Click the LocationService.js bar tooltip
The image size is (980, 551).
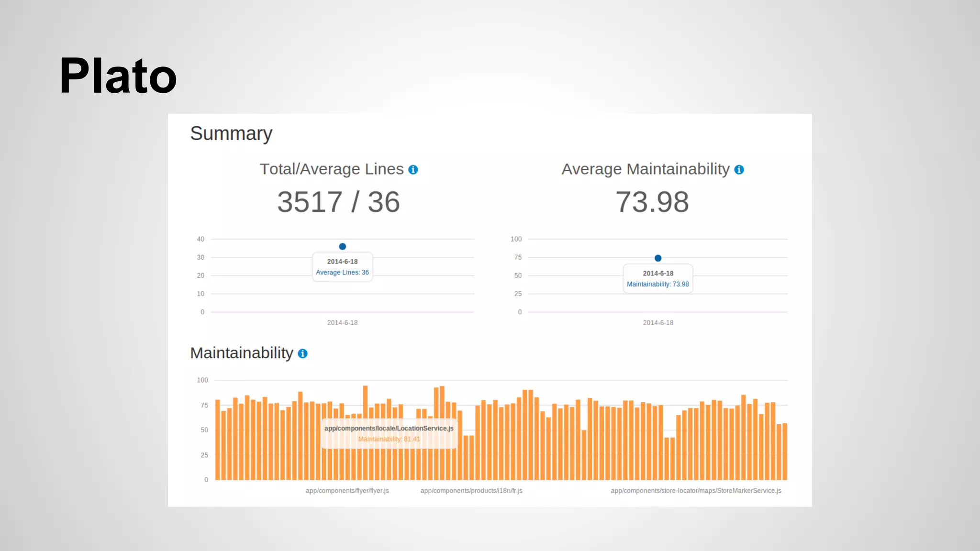pos(389,433)
